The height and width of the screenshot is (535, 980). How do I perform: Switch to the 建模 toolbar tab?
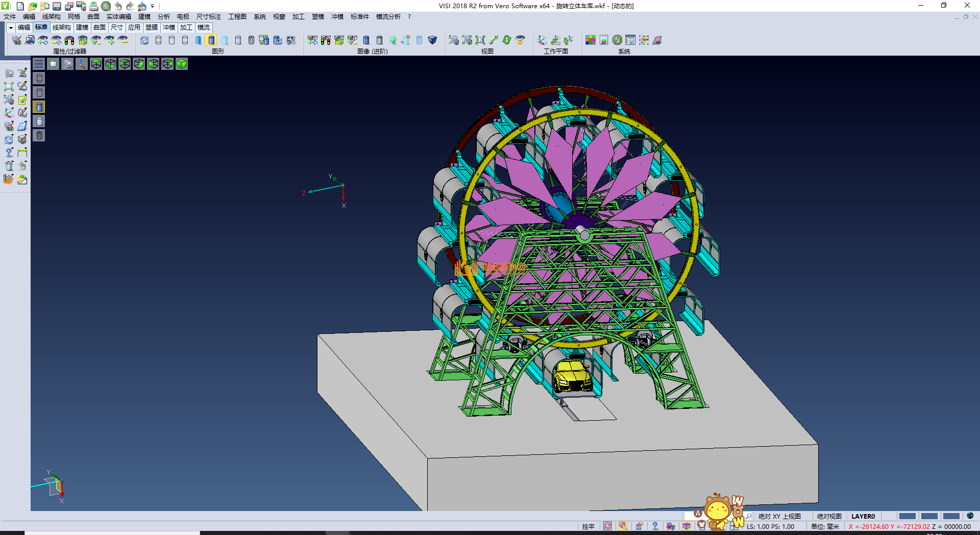(x=82, y=28)
